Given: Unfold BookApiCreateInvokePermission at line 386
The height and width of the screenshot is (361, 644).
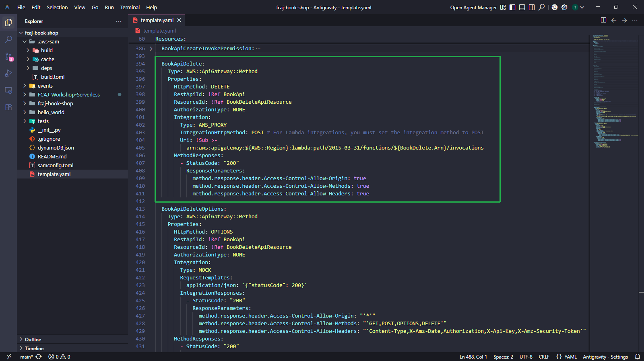Looking at the screenshot, I should [151, 49].
